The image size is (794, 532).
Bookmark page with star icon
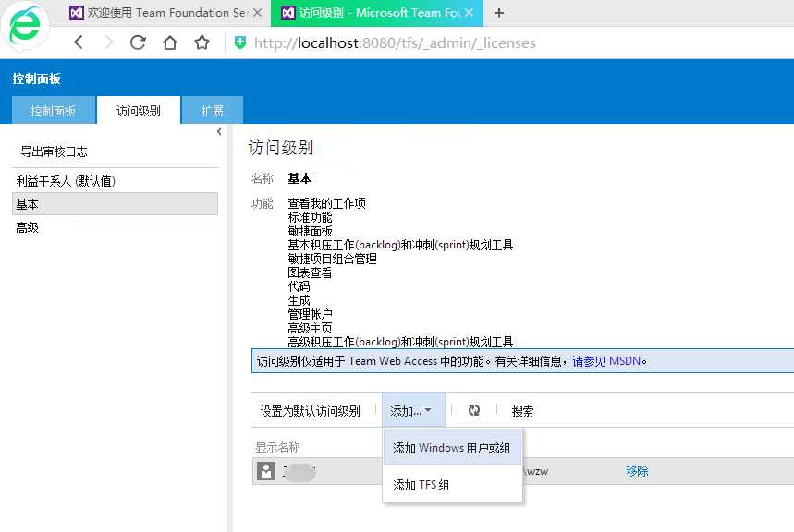tap(202, 42)
